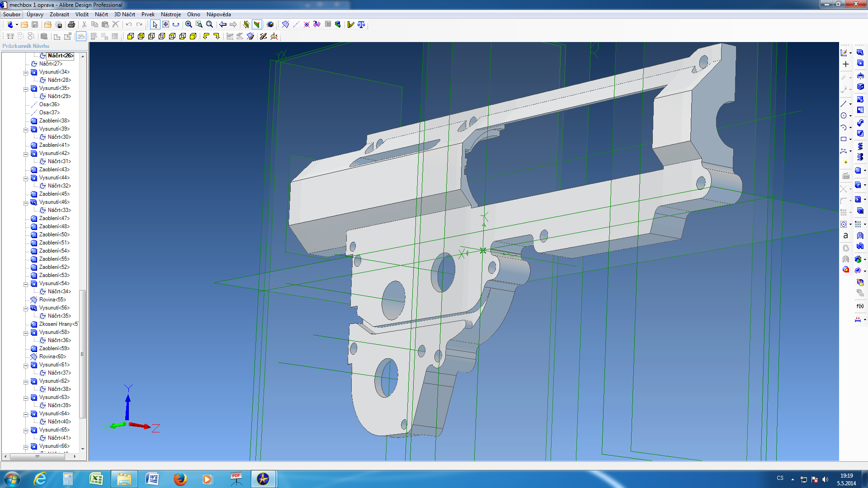Select Rovina<55> in design explorer
868x488 pixels.
[52, 300]
